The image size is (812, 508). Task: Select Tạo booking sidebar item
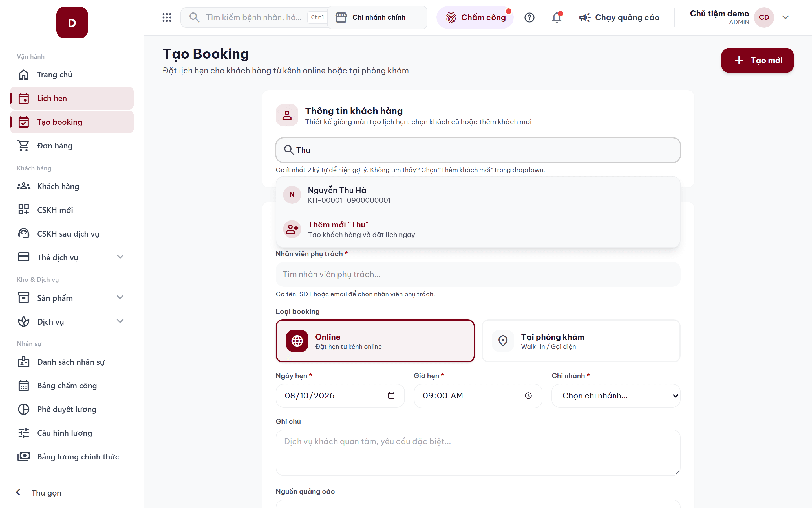coord(72,122)
